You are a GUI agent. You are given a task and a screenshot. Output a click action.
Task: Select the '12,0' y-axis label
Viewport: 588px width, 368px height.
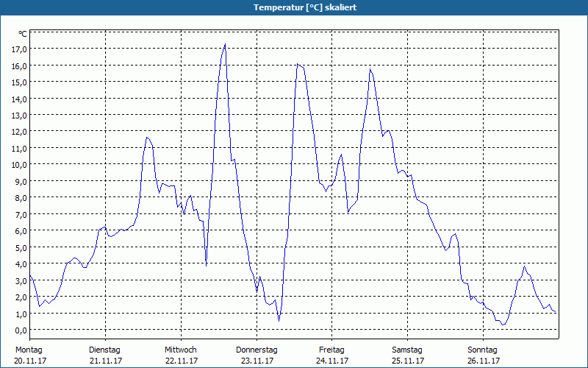pos(19,132)
